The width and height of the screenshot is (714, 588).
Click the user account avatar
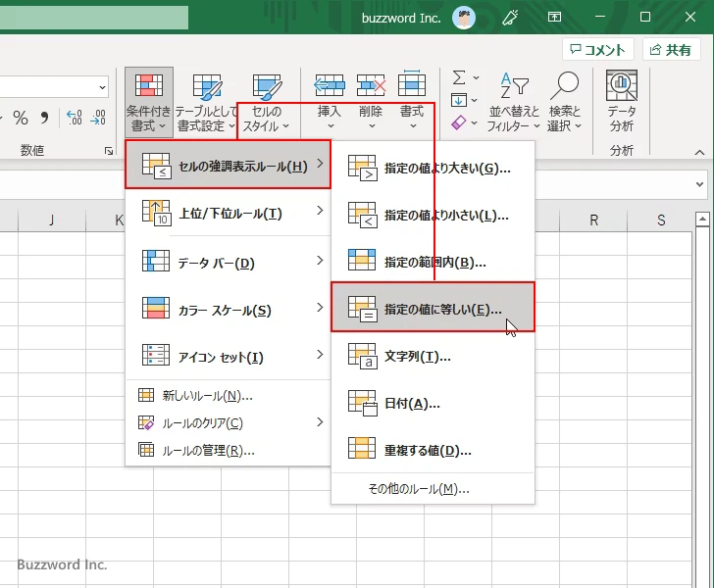coord(464,18)
